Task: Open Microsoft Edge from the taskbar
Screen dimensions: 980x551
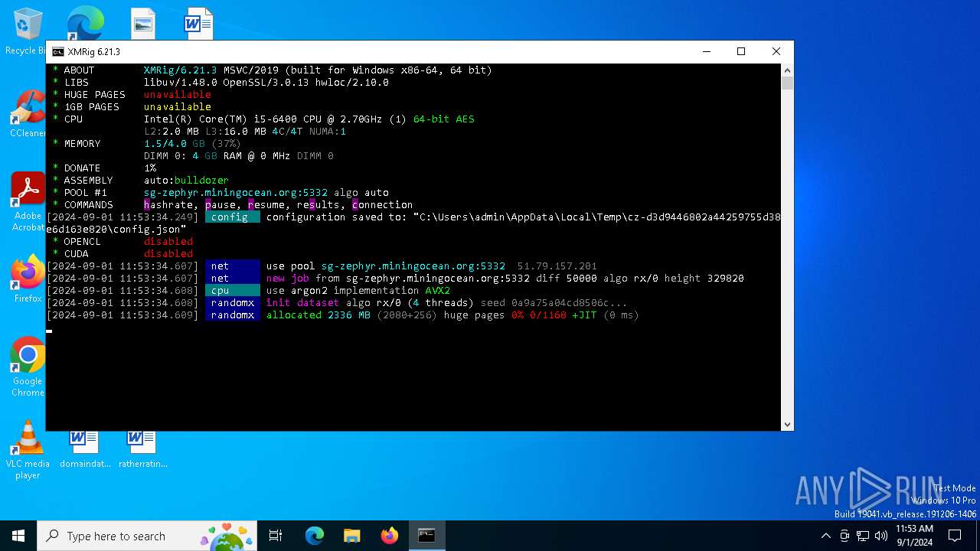Action: point(315,536)
